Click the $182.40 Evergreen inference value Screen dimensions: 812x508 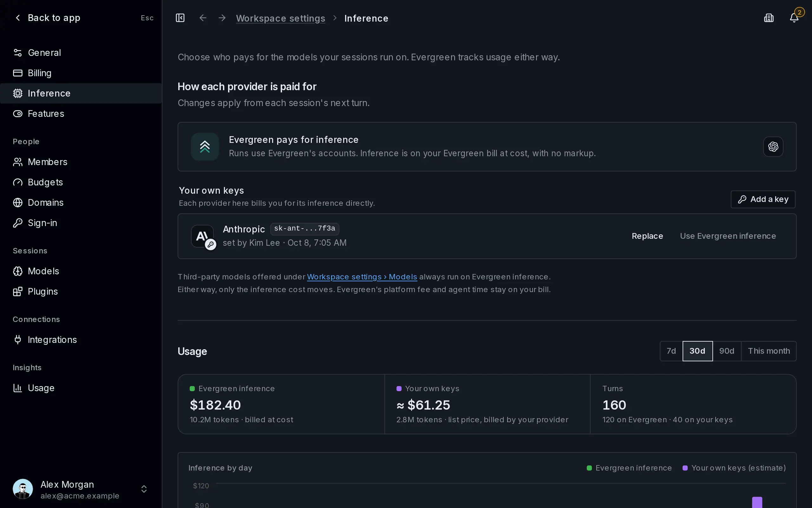(215, 405)
